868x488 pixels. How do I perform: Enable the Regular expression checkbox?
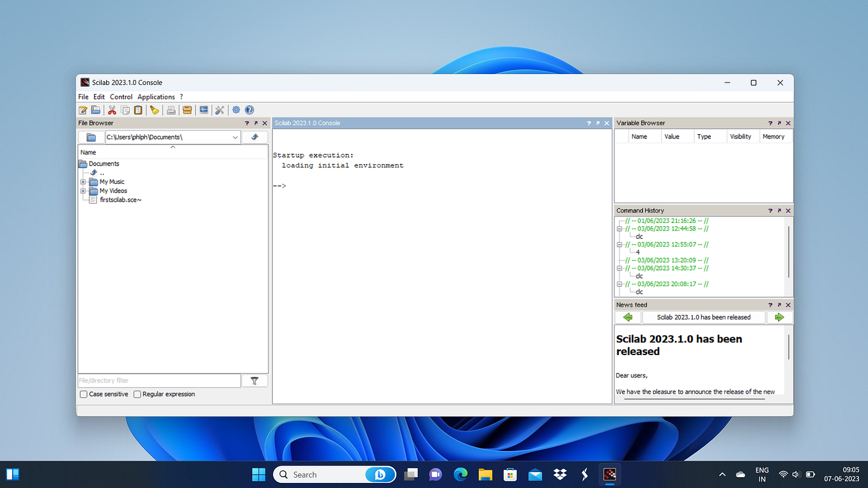pos(137,395)
